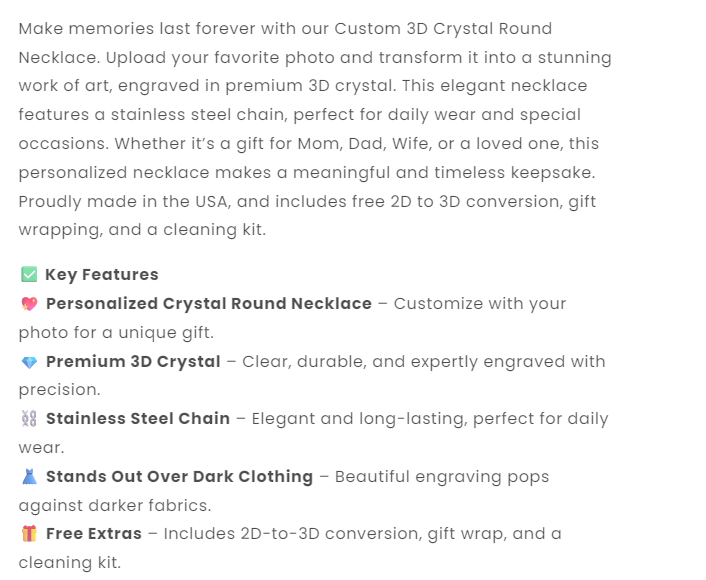Click 'Customize with your' description text

pos(480,304)
